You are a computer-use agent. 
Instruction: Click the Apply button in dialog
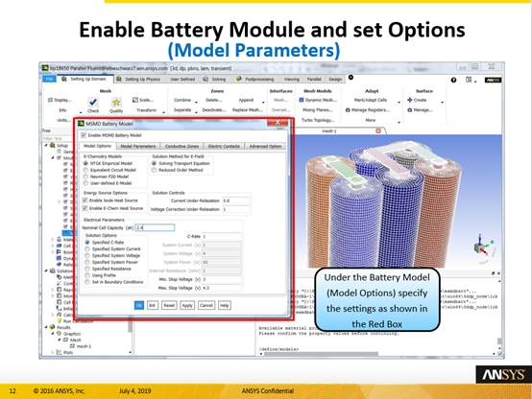click(187, 305)
